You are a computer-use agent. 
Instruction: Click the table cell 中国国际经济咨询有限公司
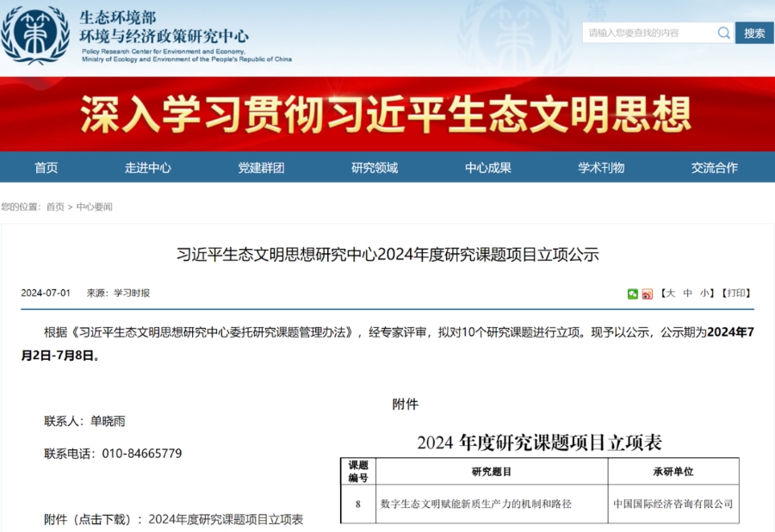pos(673,504)
